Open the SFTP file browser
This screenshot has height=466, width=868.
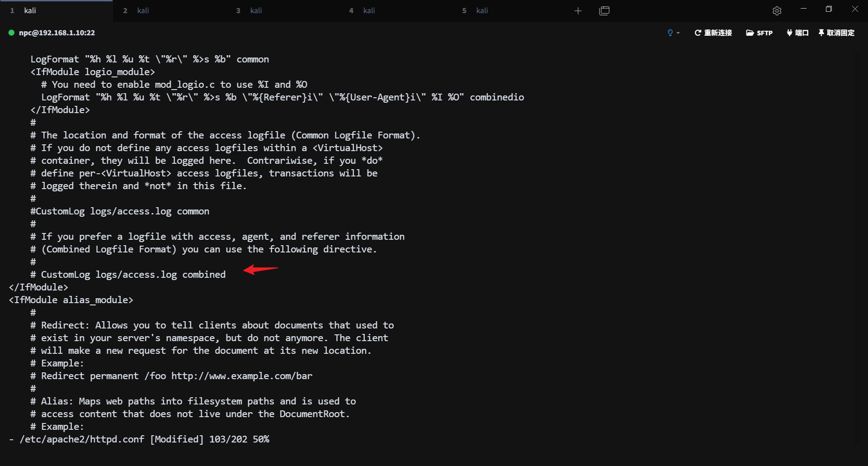[759, 33]
